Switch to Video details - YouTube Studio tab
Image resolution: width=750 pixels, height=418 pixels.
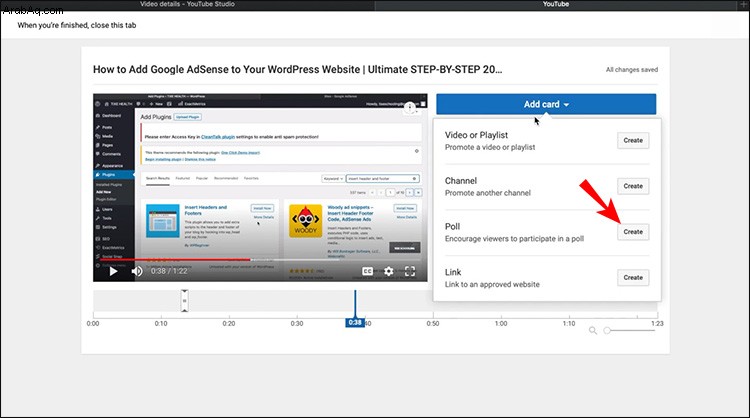click(x=188, y=4)
